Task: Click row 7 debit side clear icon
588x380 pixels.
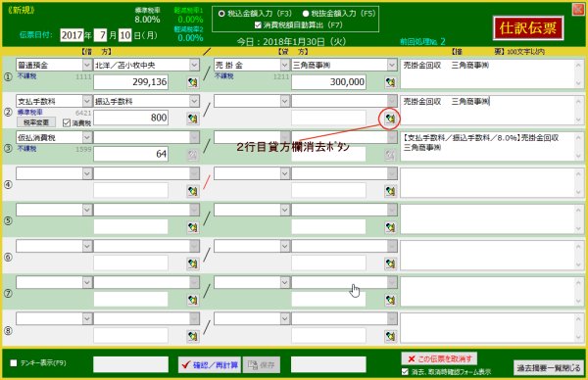Action: (x=193, y=300)
